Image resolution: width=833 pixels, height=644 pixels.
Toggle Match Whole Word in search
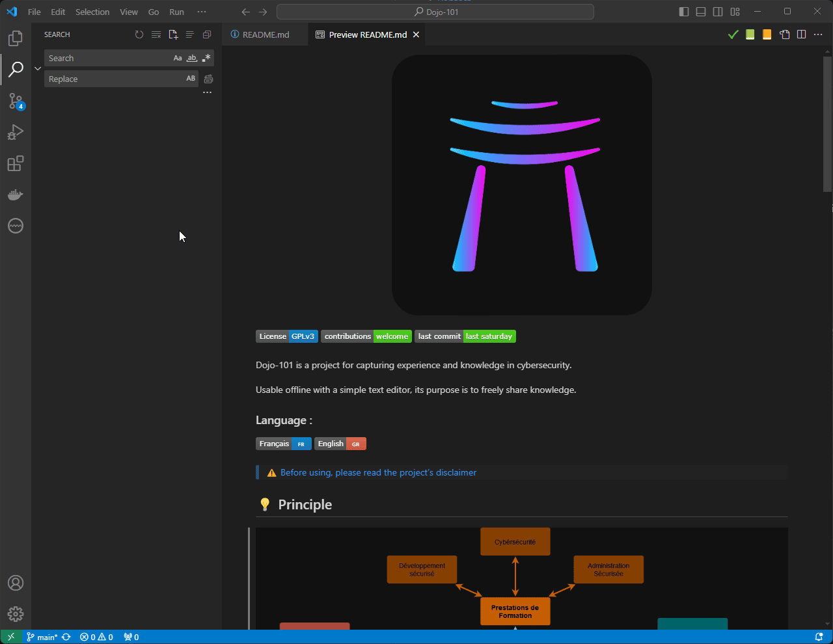(x=192, y=58)
